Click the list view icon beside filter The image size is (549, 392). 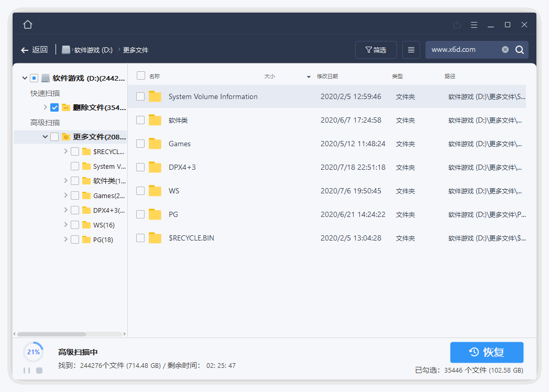pos(411,49)
